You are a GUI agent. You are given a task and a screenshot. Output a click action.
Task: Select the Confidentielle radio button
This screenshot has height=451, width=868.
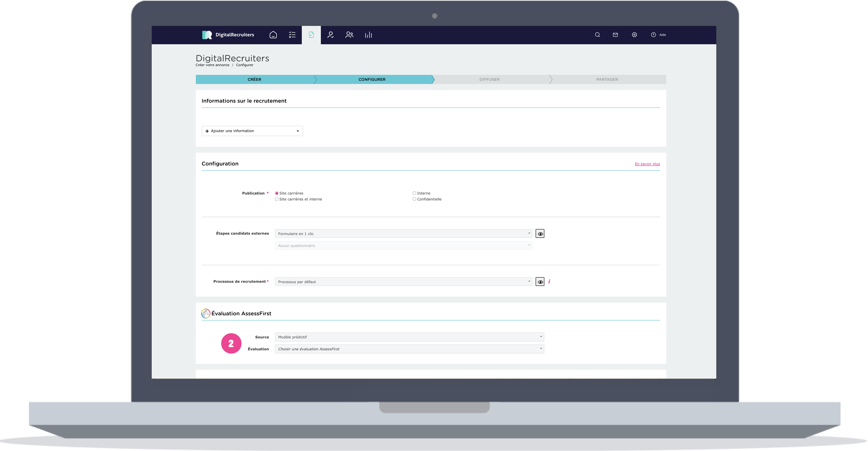coord(414,199)
